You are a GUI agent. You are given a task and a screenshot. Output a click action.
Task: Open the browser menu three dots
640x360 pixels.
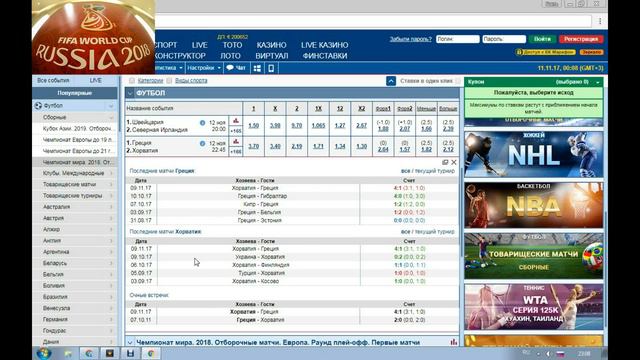[600, 21]
